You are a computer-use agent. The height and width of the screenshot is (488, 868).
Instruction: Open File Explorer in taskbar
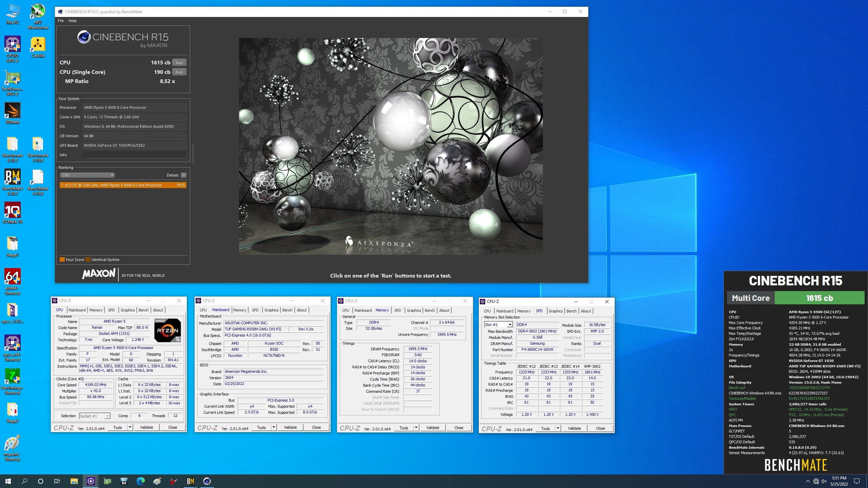click(x=74, y=481)
